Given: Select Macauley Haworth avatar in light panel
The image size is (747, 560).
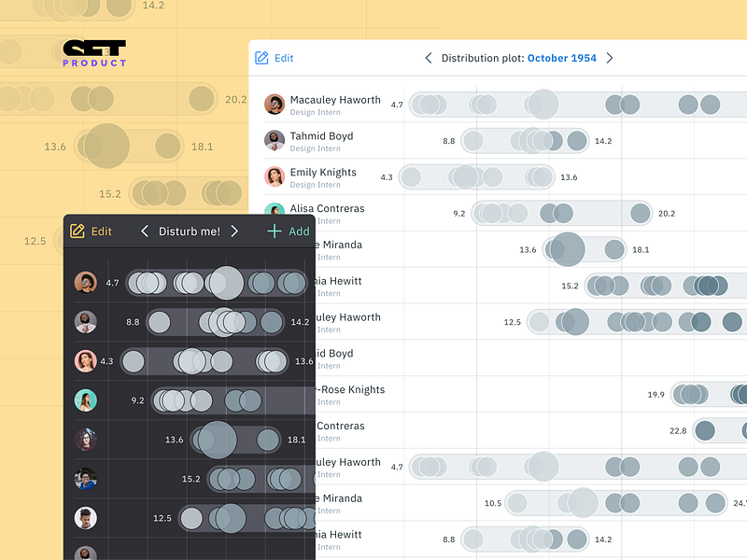Looking at the screenshot, I should [275, 105].
